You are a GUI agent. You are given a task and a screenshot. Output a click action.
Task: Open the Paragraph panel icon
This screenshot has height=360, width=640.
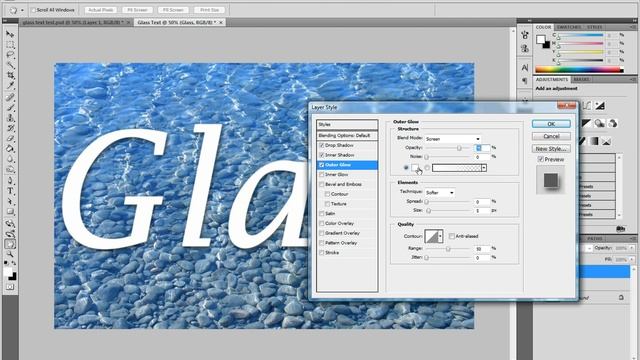tap(525, 81)
